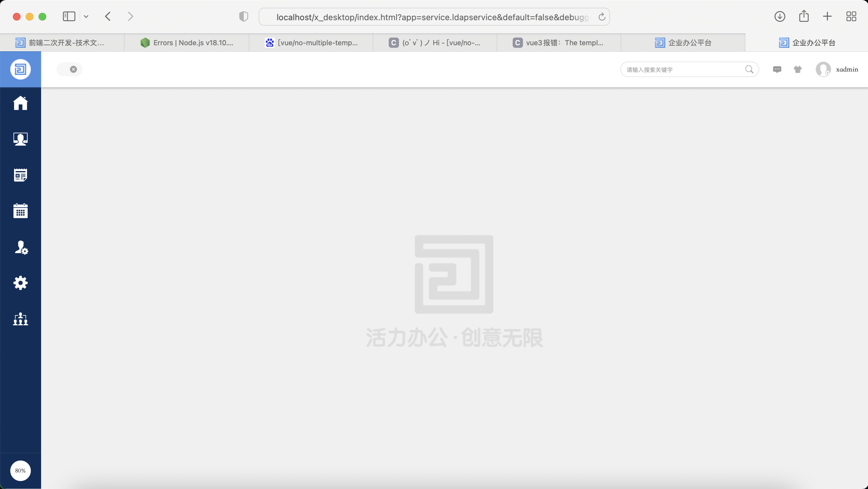
Task: Toggle the browser sidebar panel
Action: 69,16
